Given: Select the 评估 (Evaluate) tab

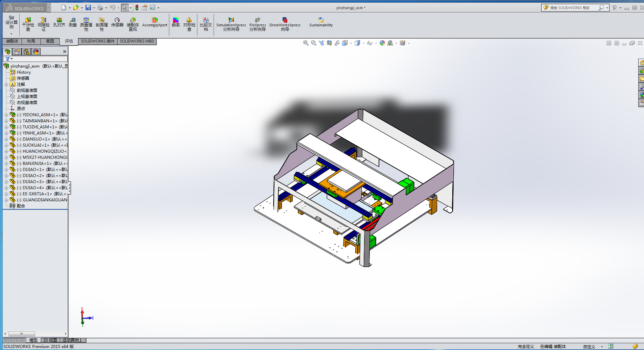Looking at the screenshot, I should (x=69, y=41).
